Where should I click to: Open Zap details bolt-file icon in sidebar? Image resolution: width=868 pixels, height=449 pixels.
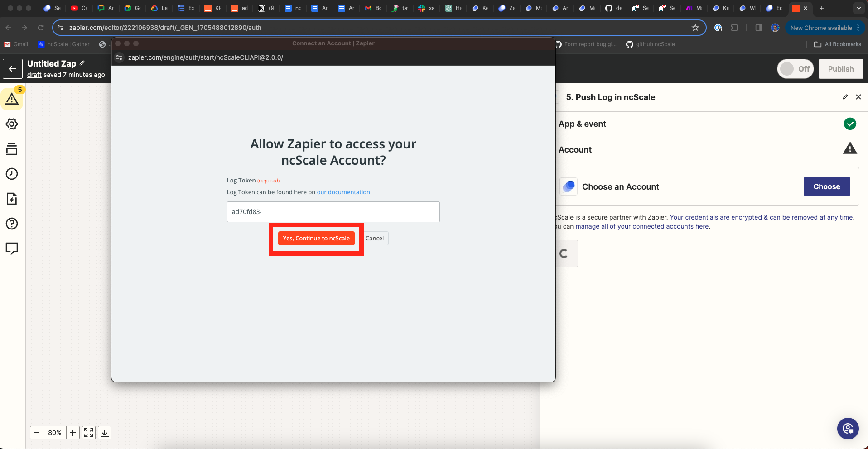pos(12,199)
